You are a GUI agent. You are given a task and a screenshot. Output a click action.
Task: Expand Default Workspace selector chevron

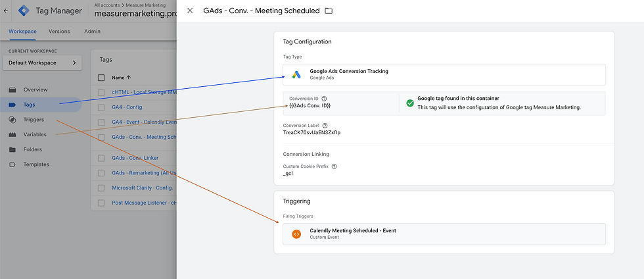tap(74, 63)
